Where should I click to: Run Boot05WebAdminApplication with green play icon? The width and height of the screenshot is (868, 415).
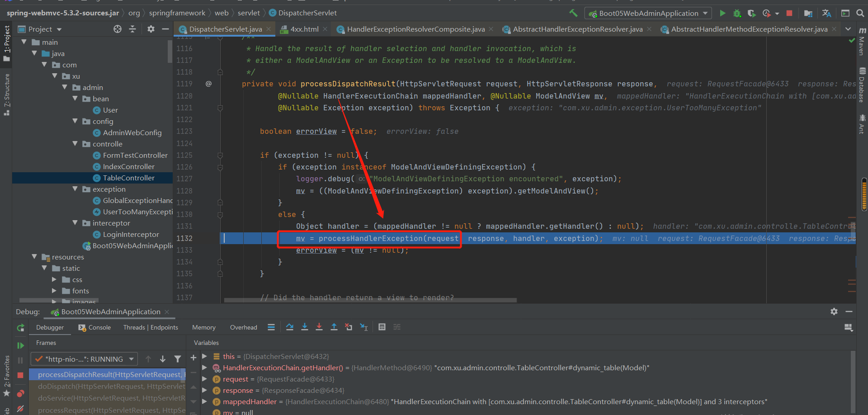(722, 13)
